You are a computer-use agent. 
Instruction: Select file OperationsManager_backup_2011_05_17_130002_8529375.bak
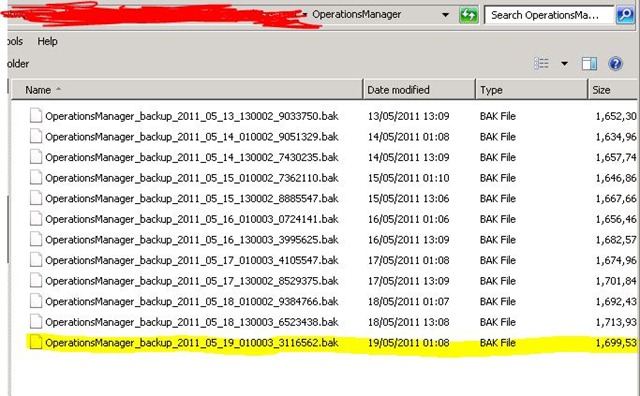191,281
